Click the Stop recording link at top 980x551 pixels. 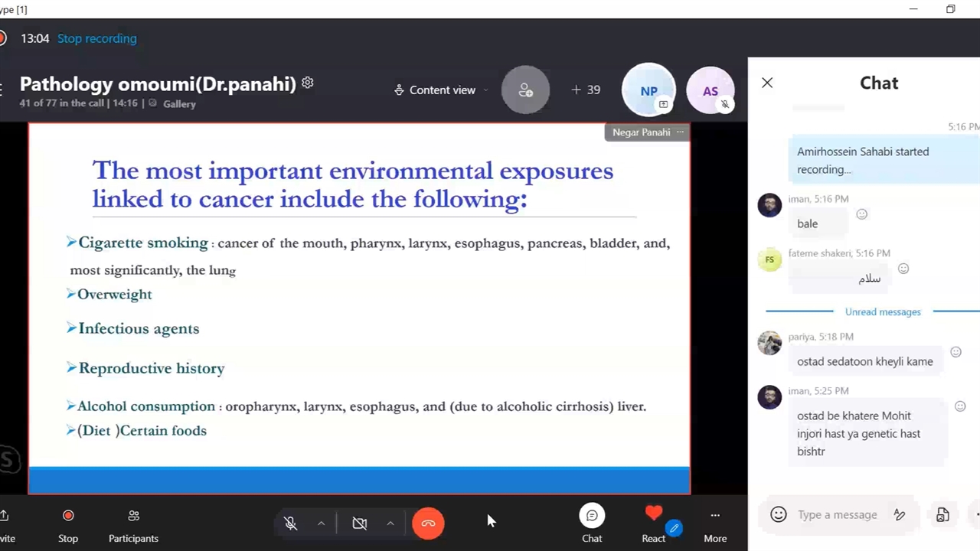(x=96, y=38)
